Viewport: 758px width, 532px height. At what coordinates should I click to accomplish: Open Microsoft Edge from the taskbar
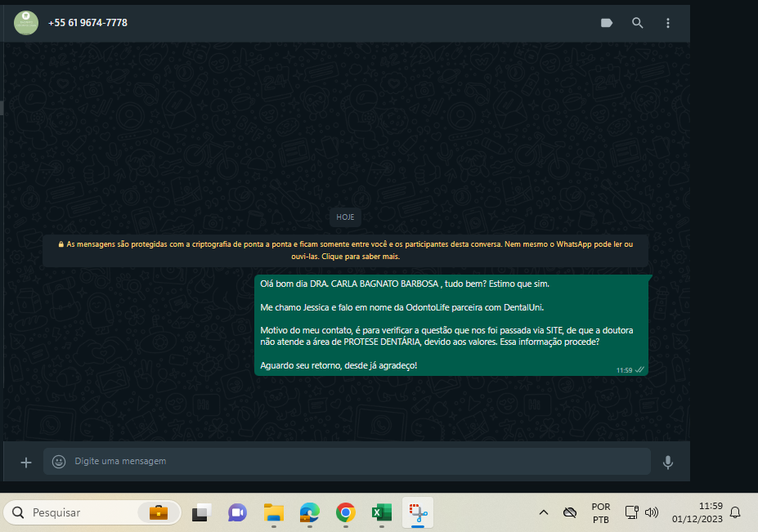coord(309,512)
